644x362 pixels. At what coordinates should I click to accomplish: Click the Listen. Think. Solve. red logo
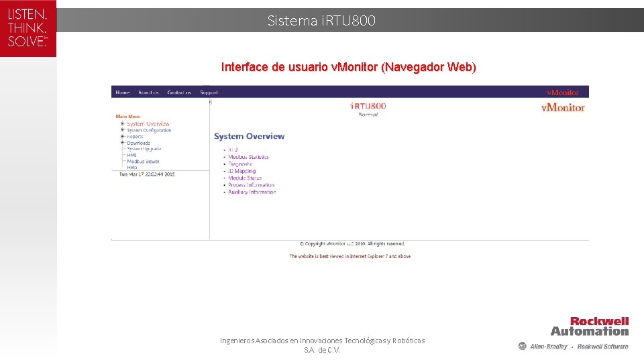(28, 28)
